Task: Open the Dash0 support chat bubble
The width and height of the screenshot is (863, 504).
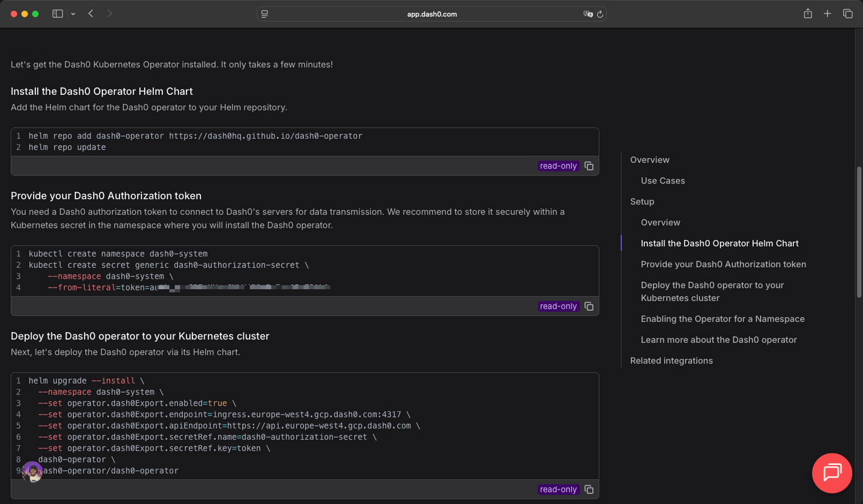Action: [832, 473]
